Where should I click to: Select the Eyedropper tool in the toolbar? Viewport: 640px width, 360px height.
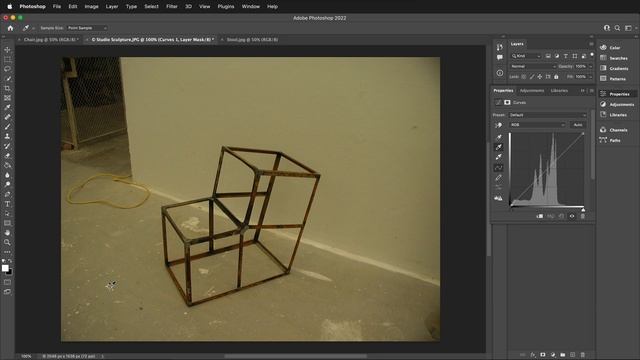[7, 107]
